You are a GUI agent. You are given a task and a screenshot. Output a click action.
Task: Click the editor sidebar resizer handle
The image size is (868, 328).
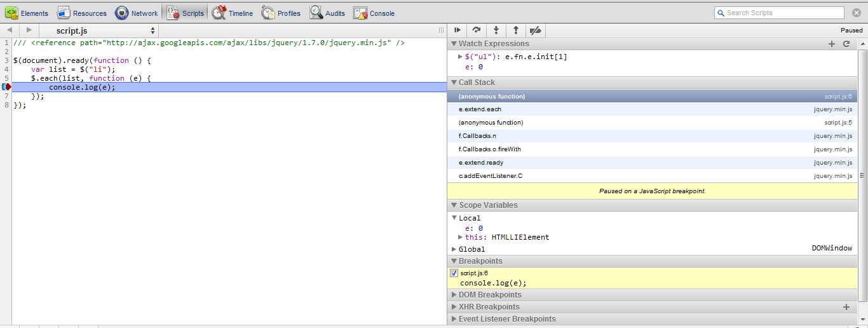[441, 31]
